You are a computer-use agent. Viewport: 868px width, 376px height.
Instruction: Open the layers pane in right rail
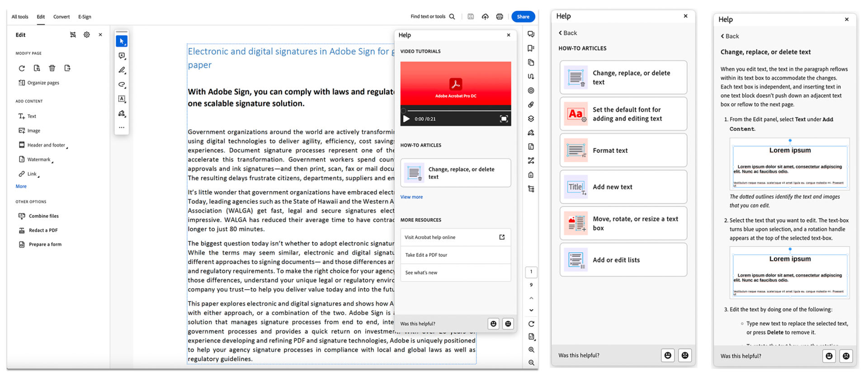531,118
